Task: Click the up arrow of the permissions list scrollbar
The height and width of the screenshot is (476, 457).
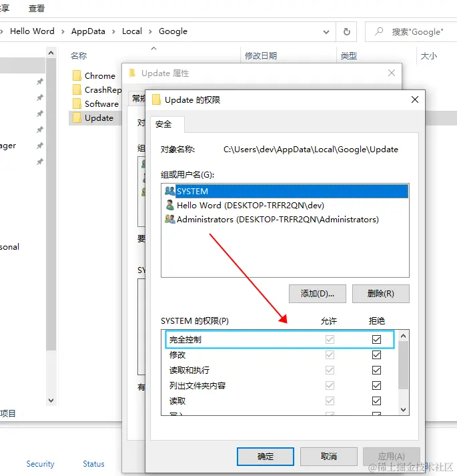Action: point(403,336)
